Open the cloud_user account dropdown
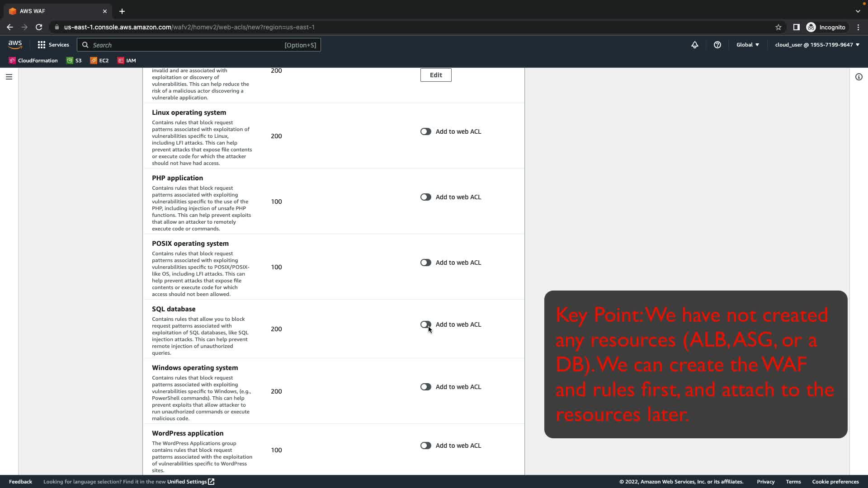 coord(817,45)
